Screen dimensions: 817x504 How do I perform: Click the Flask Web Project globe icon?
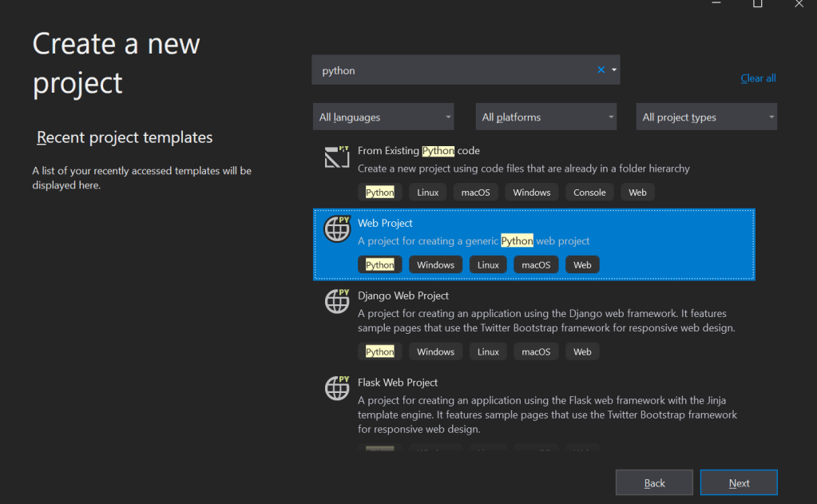337,388
